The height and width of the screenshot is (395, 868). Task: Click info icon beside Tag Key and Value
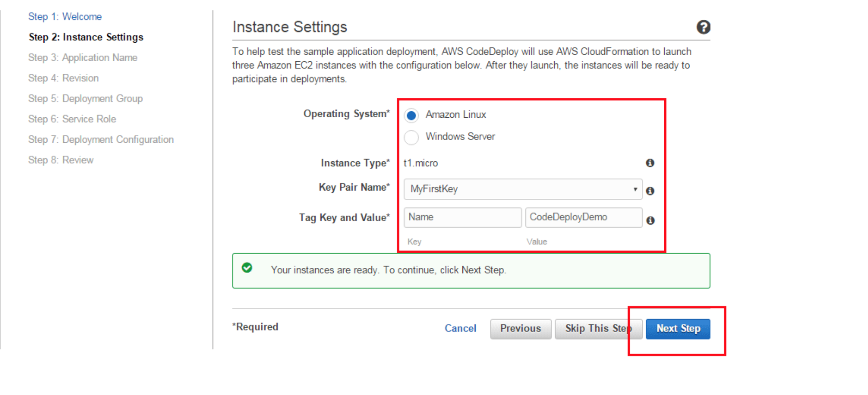[650, 220]
